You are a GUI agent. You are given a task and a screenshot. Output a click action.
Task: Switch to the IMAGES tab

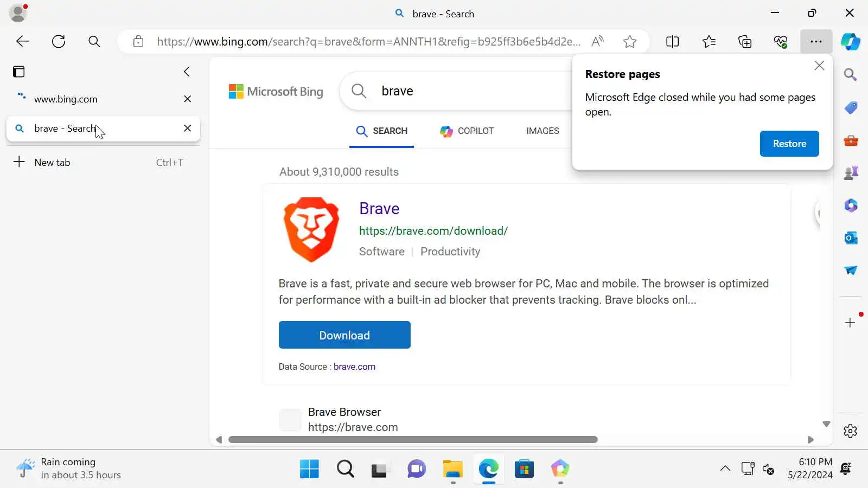(542, 131)
